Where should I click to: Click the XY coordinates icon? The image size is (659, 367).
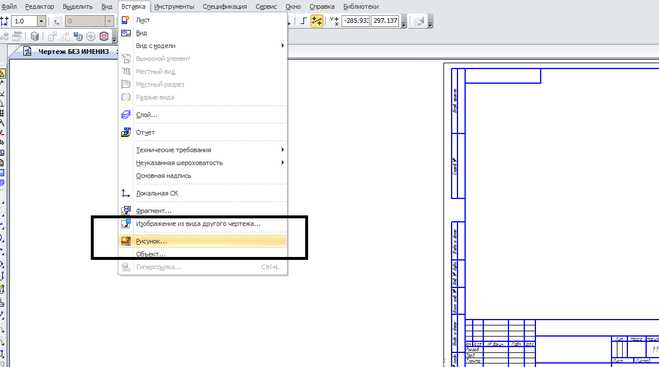(x=334, y=21)
